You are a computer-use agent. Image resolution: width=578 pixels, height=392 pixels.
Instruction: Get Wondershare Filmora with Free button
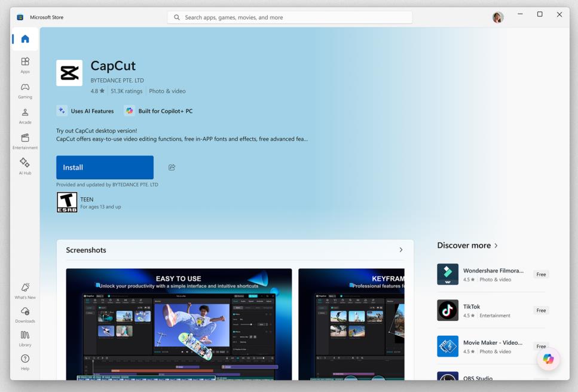[x=541, y=274]
